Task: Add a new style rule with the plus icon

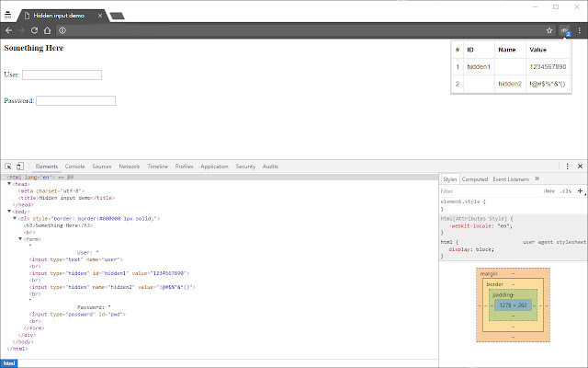Action: [x=580, y=191]
